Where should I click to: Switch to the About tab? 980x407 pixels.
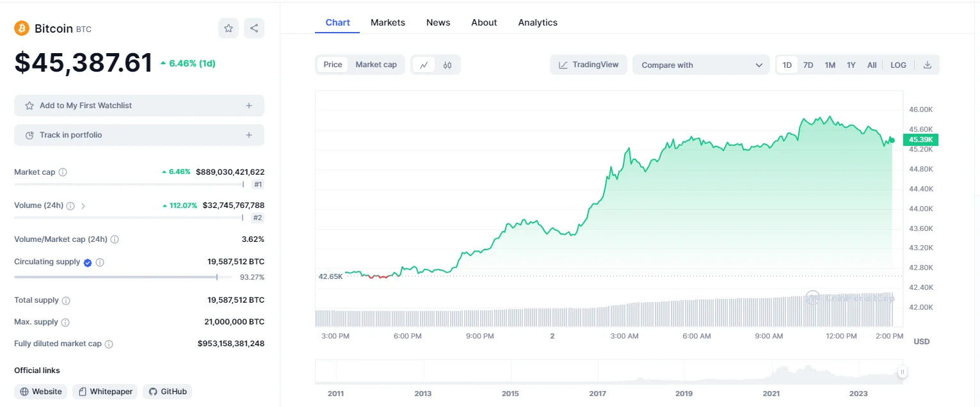(484, 22)
